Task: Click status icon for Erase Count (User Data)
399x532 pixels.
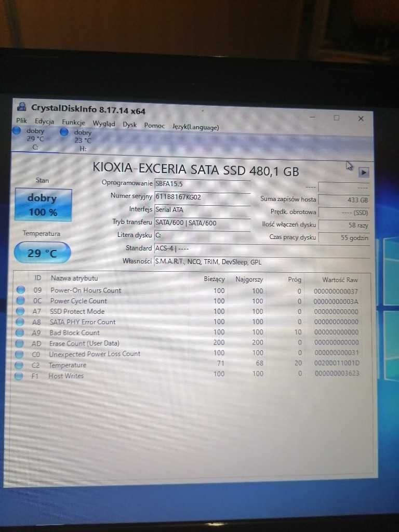Action: (19, 343)
